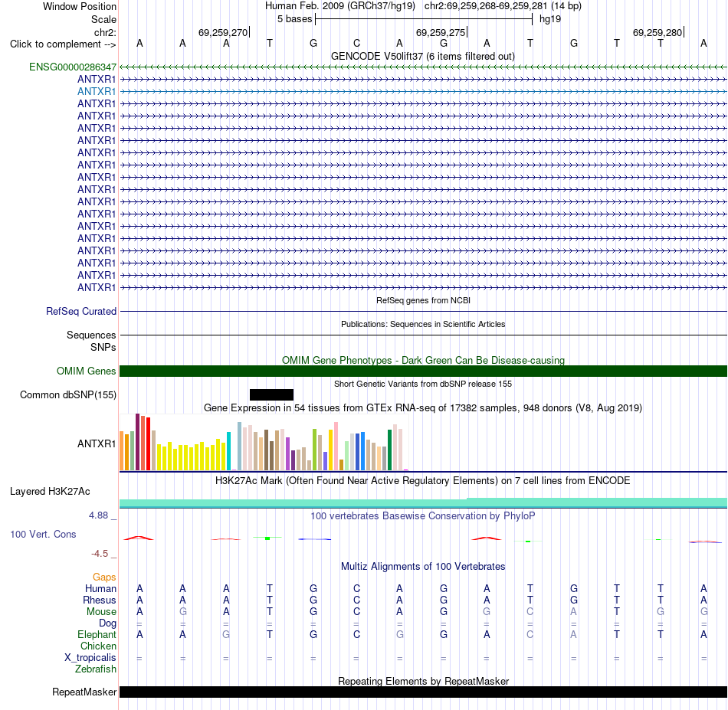
Task: Select the topmost ANTXR1 label under ENSG00000286347
Action: [x=97, y=80]
